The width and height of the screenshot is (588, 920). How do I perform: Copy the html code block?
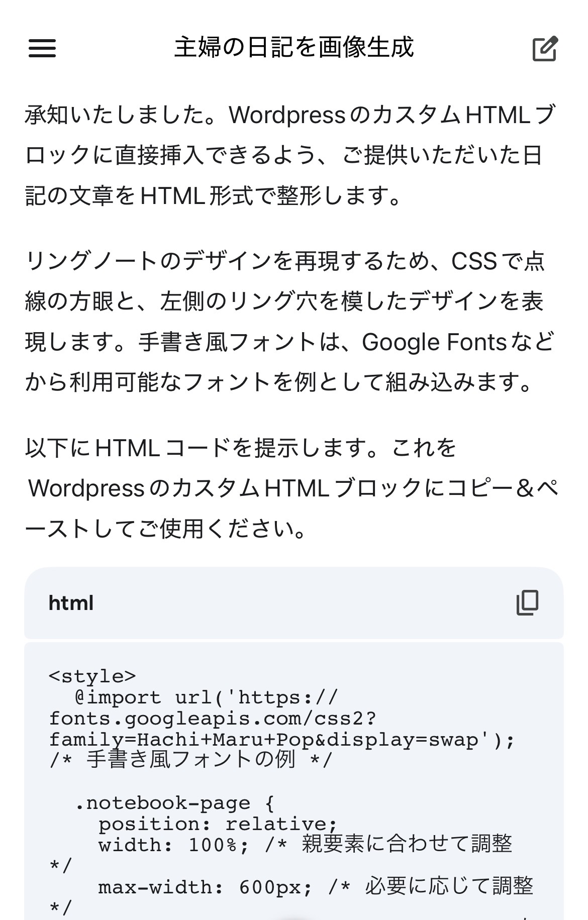(x=527, y=602)
